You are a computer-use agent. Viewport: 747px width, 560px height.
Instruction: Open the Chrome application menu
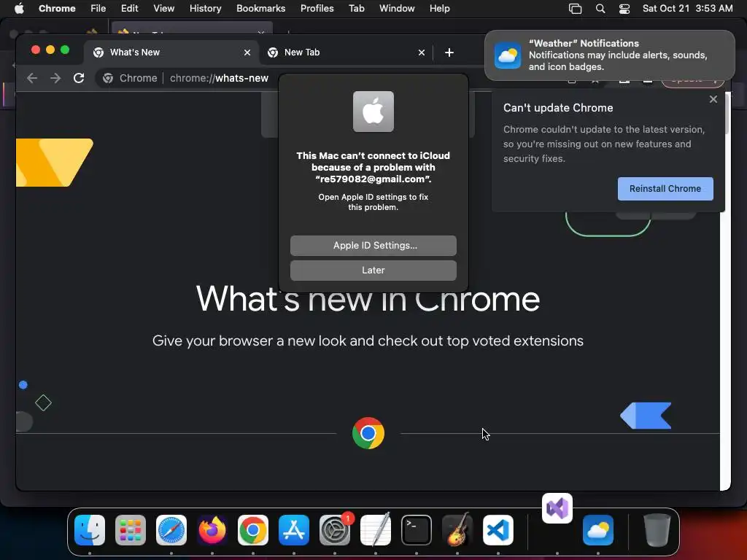click(57, 9)
